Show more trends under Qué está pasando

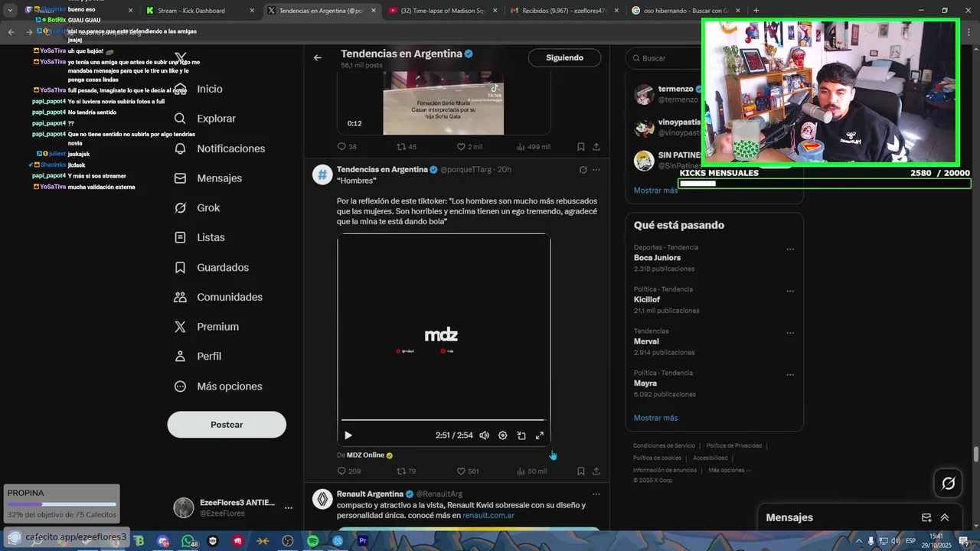click(x=655, y=419)
